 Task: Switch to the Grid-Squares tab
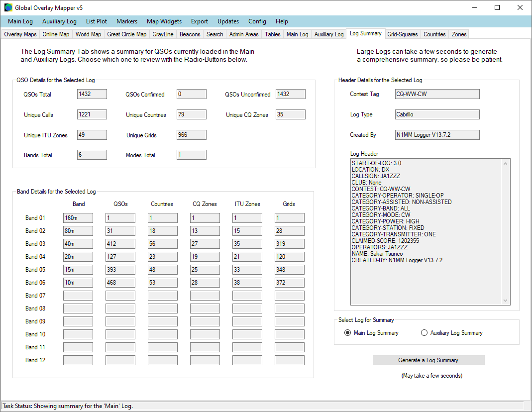point(403,34)
